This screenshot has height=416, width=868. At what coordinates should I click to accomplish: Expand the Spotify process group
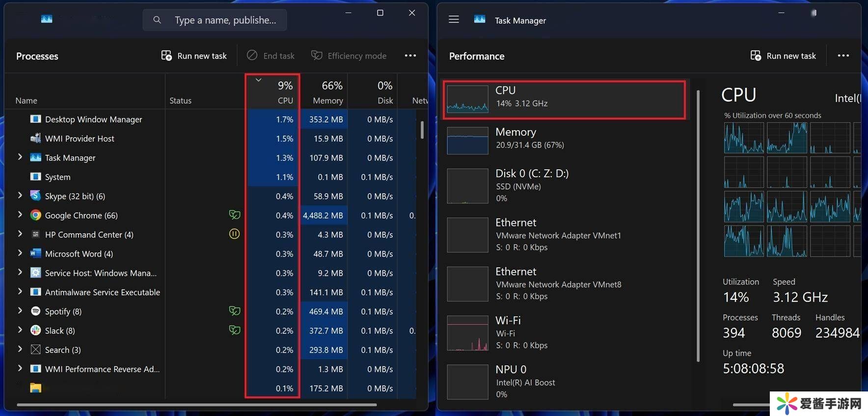tap(20, 311)
